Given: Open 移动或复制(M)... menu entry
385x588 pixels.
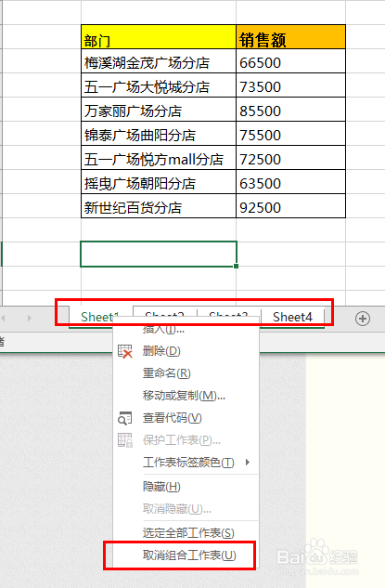Looking at the screenshot, I should pos(186,396).
